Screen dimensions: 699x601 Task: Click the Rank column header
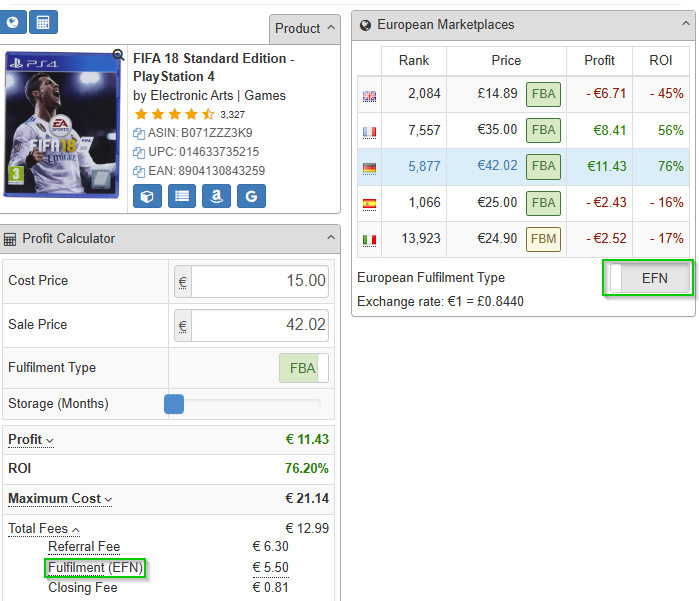pyautogui.click(x=414, y=61)
